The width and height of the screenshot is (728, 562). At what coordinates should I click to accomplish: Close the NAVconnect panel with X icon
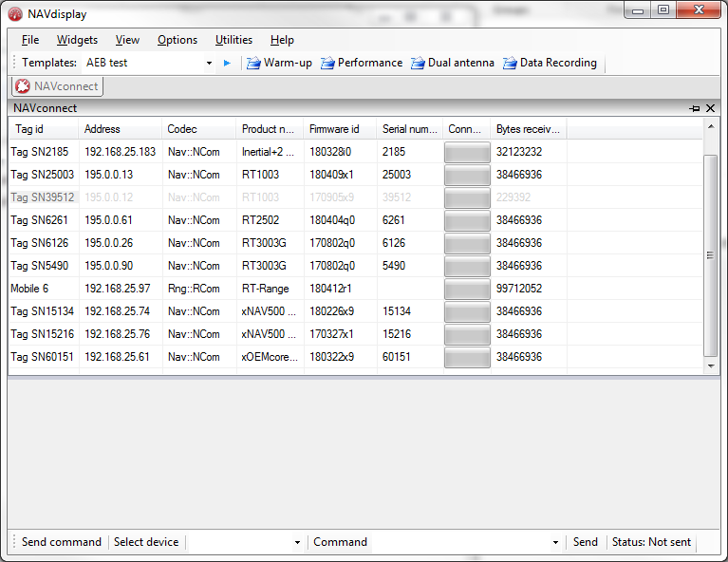tap(710, 108)
